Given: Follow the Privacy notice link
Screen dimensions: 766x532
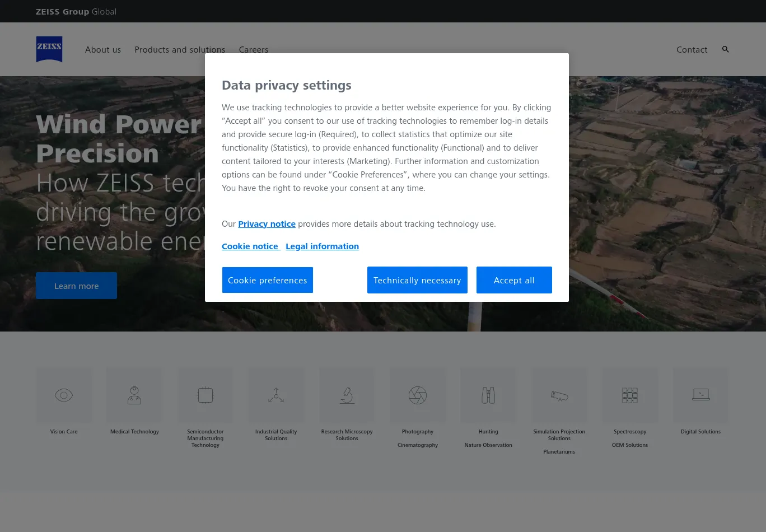Looking at the screenshot, I should click(x=267, y=224).
